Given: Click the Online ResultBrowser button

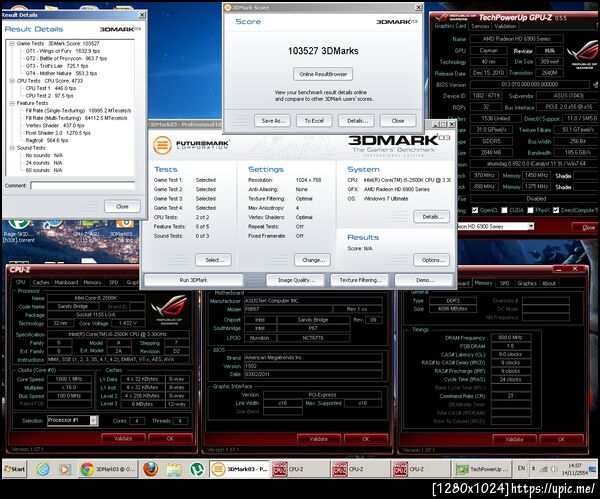Looking at the screenshot, I should coord(323,74).
